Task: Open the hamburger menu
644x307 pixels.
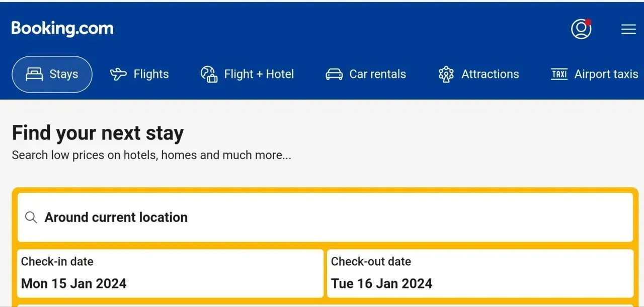Action: pos(628,29)
